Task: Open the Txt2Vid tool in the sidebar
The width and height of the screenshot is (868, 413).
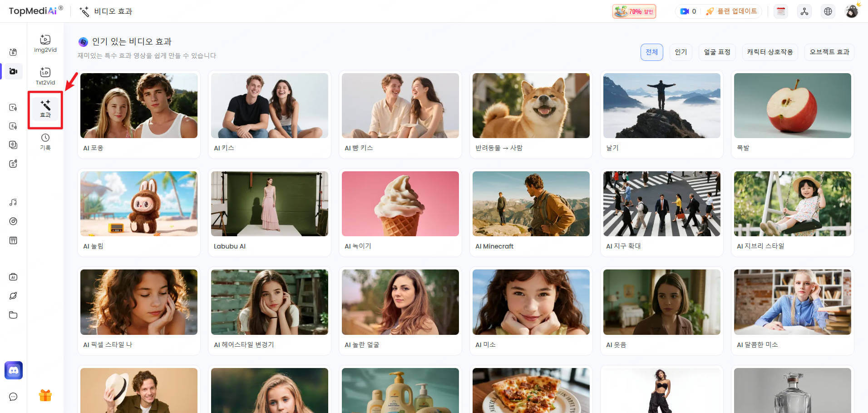Action: pyautogui.click(x=45, y=76)
